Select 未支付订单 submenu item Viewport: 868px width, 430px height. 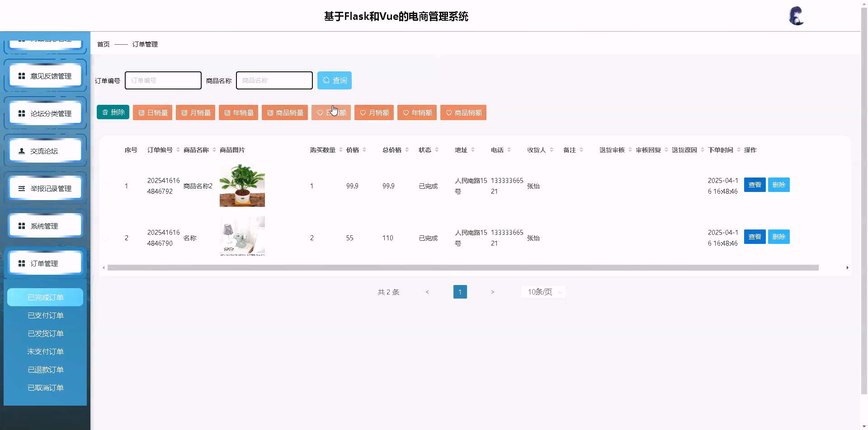click(45, 351)
